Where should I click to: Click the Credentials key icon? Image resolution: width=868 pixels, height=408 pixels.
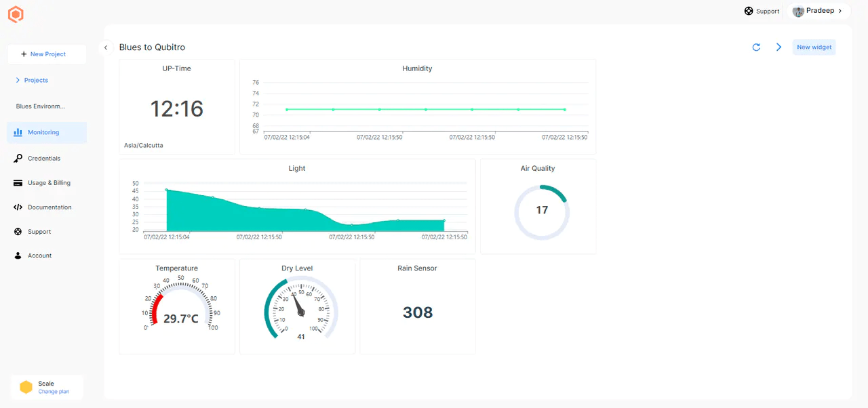pyautogui.click(x=18, y=158)
